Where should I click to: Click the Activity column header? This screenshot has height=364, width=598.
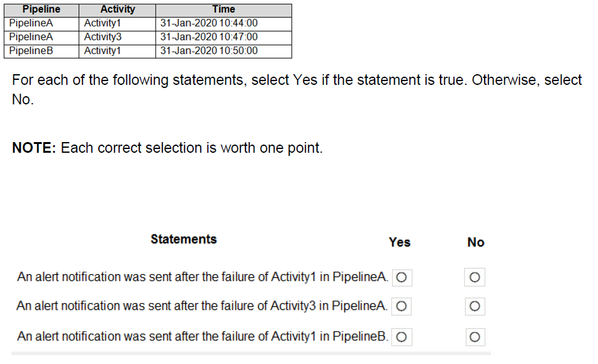point(118,9)
